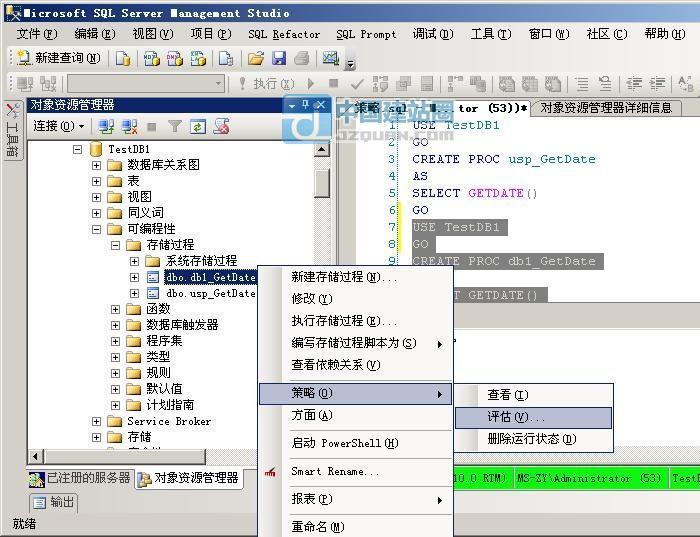Viewport: 700px width, 537px height.
Task: Click the XMLA query toolbar icon
Action: click(198, 58)
